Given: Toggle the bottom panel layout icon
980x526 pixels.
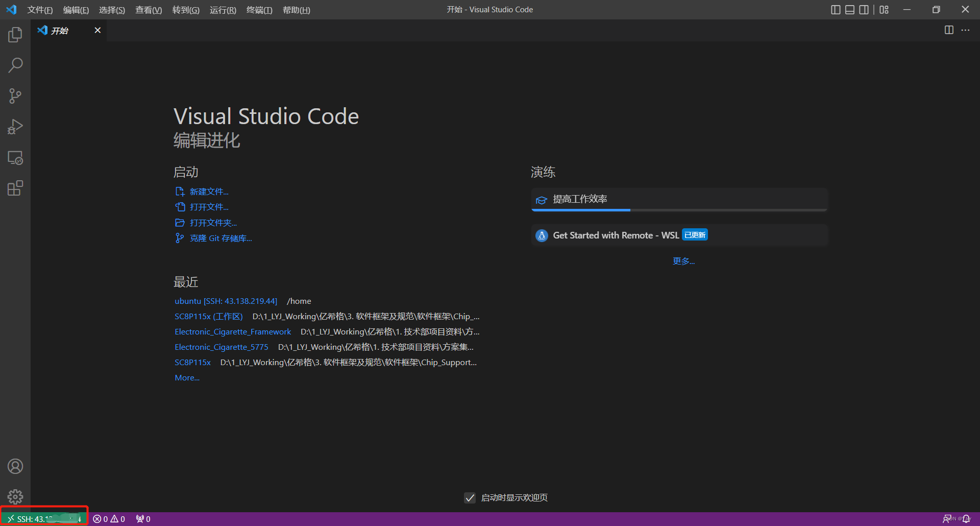Looking at the screenshot, I should point(850,10).
